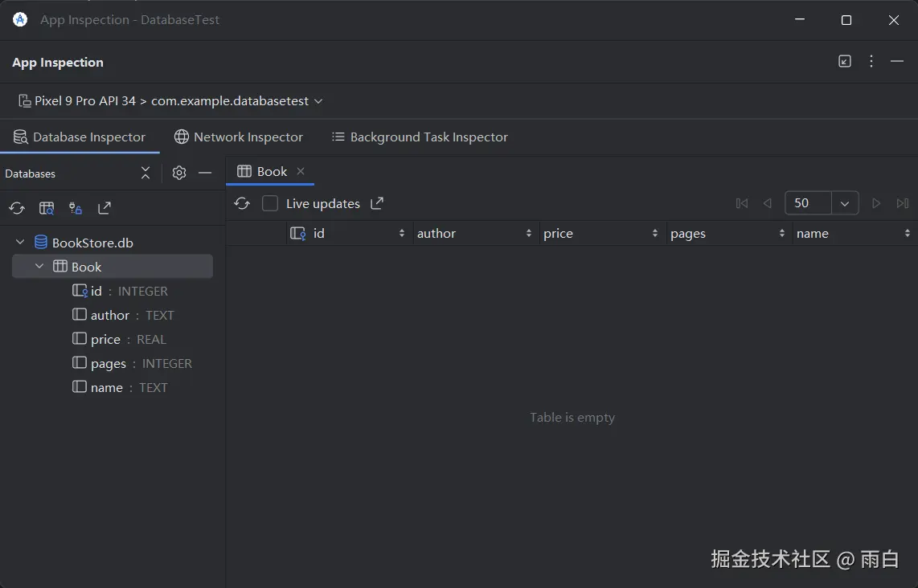
Task: Close the Book tab
Action: click(301, 171)
